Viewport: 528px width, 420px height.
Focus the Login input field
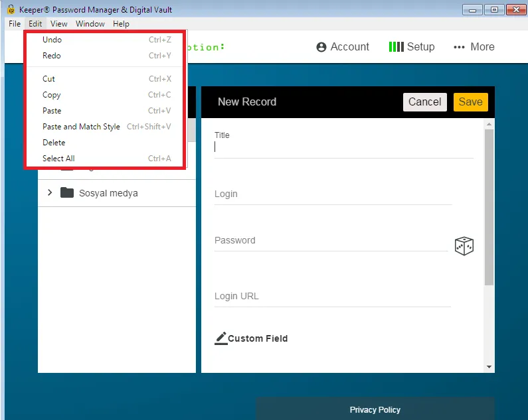(x=333, y=194)
